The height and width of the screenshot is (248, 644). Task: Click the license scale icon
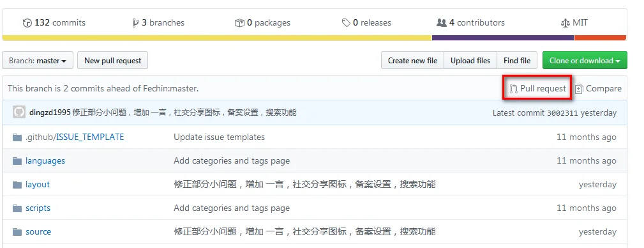[x=565, y=23]
